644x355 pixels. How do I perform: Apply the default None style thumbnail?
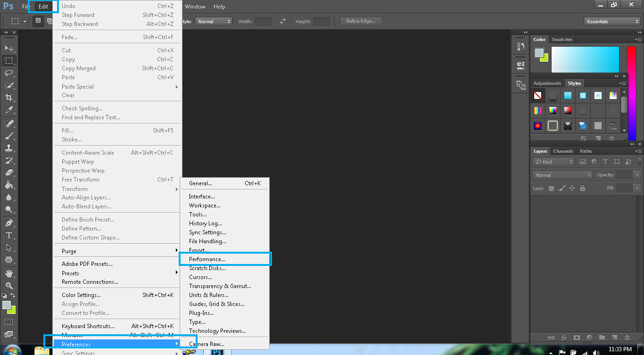pyautogui.click(x=537, y=96)
